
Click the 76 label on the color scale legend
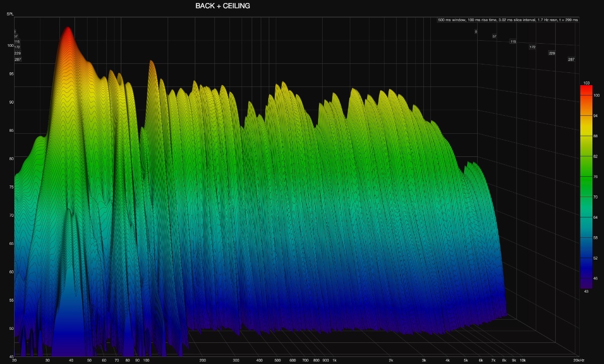596,177
